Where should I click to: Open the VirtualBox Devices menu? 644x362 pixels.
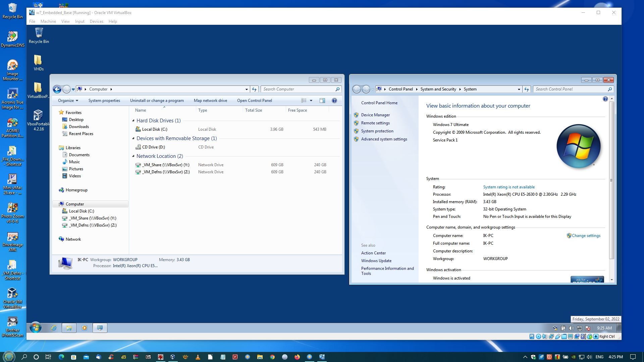click(96, 21)
